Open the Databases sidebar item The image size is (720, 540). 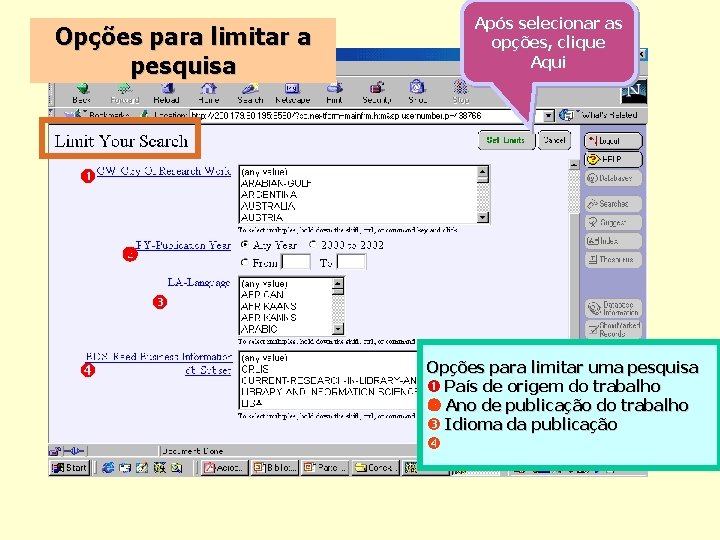pyautogui.click(x=613, y=178)
